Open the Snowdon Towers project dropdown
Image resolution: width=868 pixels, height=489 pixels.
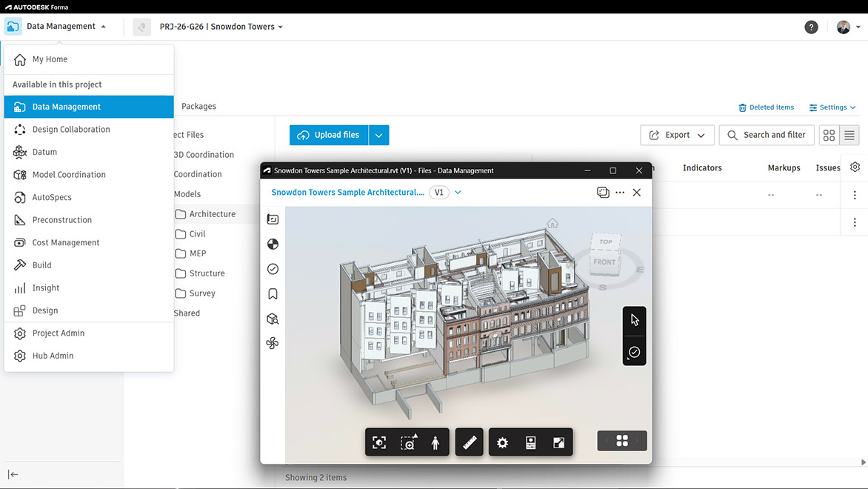(x=221, y=27)
